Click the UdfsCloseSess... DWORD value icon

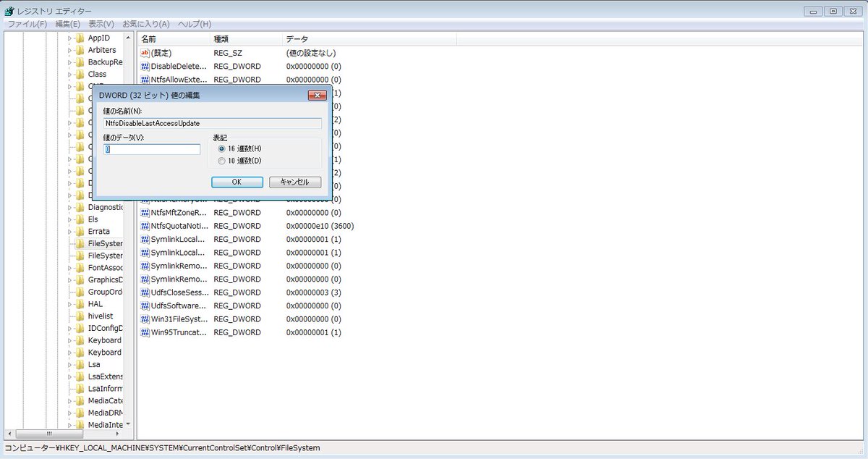point(145,292)
